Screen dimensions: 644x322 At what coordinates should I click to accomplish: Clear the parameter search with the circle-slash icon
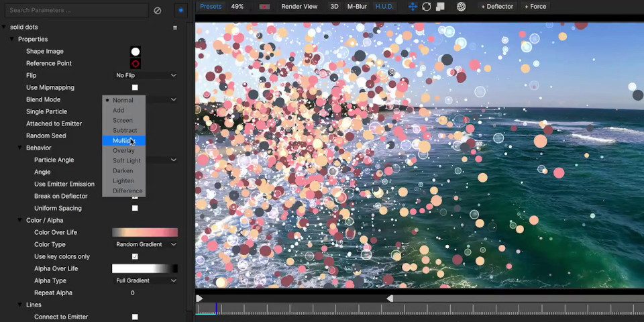(x=157, y=11)
